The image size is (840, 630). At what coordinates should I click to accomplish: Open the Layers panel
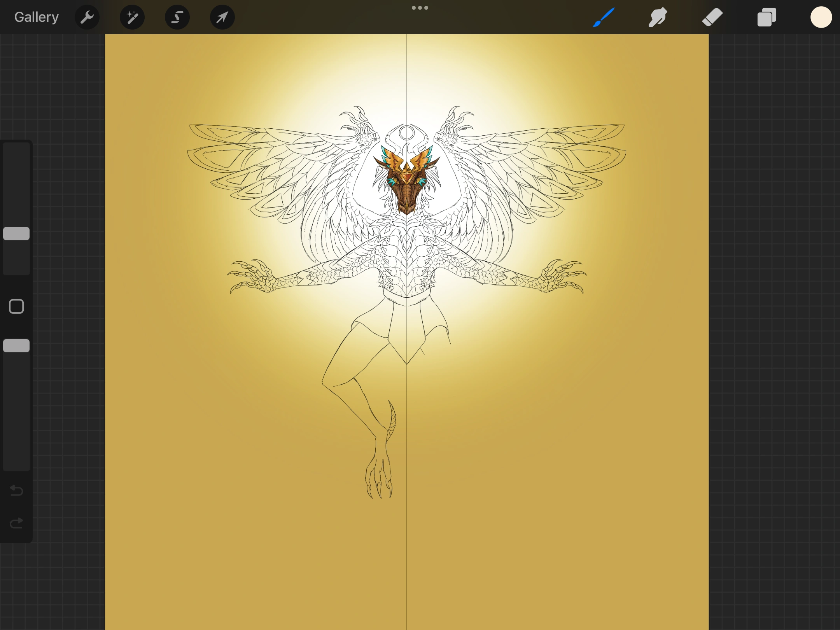click(766, 17)
